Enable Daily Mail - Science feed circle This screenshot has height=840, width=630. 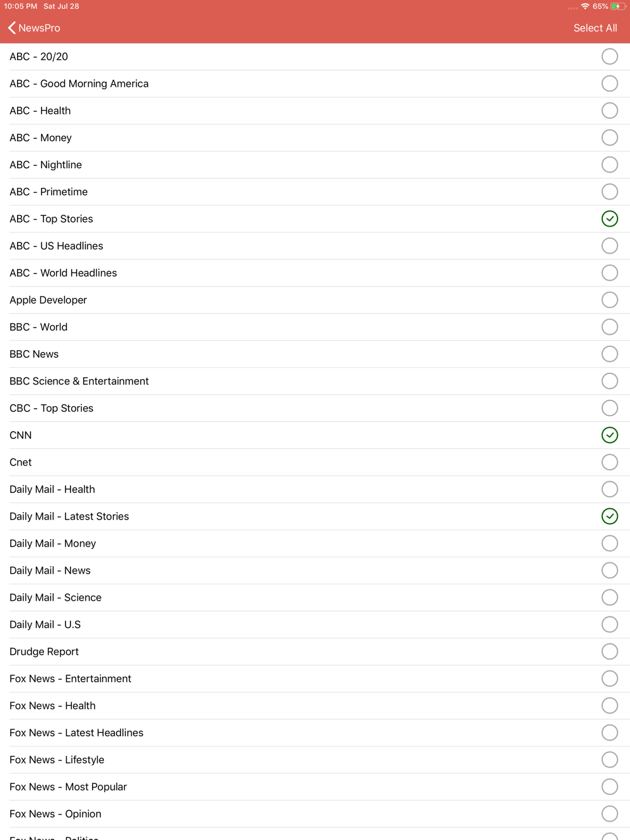coord(609,598)
